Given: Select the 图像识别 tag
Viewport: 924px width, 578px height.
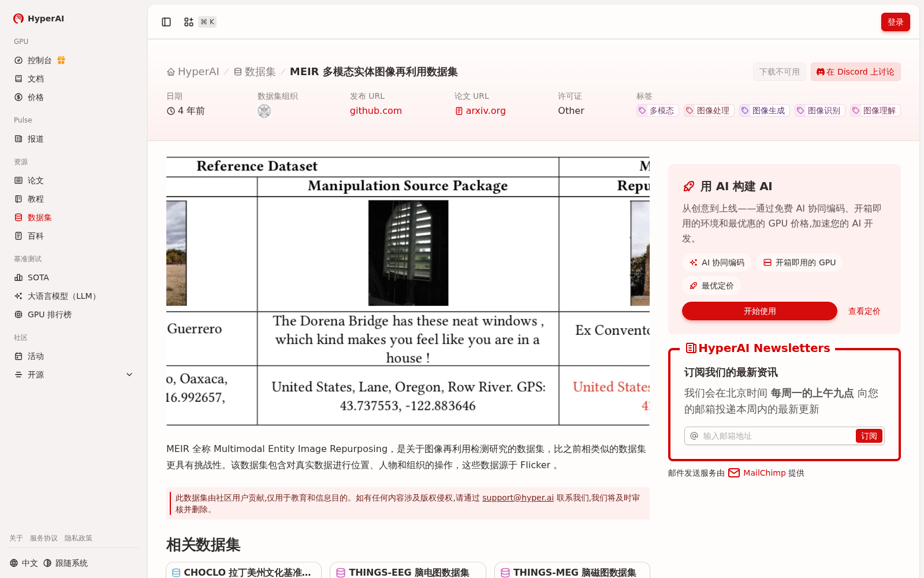Looking at the screenshot, I should point(820,110).
